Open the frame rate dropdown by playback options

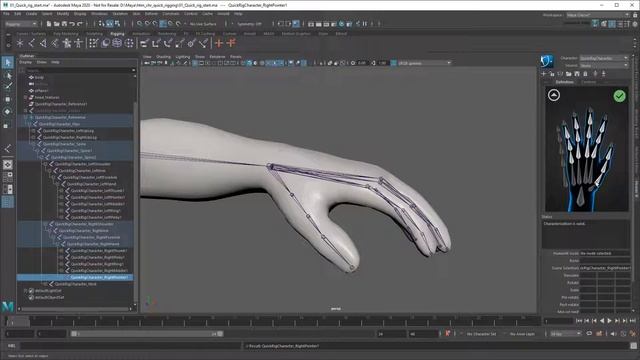[565, 334]
